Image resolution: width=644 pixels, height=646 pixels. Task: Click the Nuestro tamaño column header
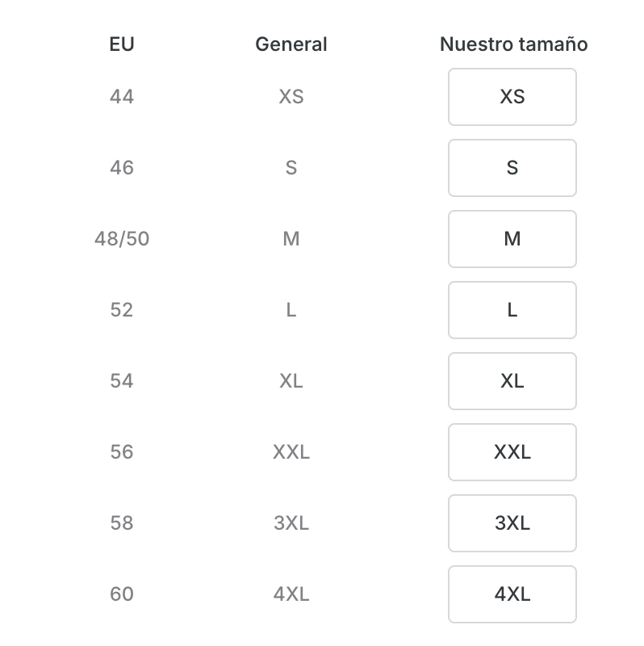(513, 44)
